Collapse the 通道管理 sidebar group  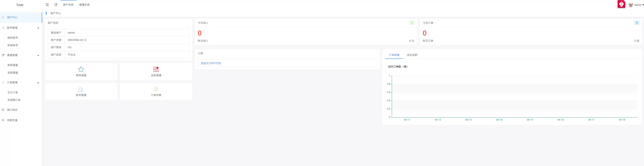[38, 55]
